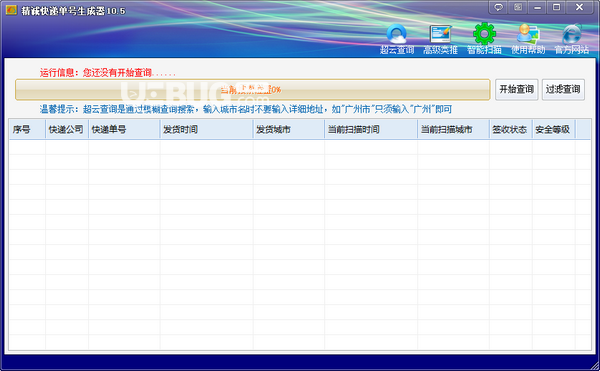
Task: Sort by the 发货时间 column header
Action: tap(207, 129)
